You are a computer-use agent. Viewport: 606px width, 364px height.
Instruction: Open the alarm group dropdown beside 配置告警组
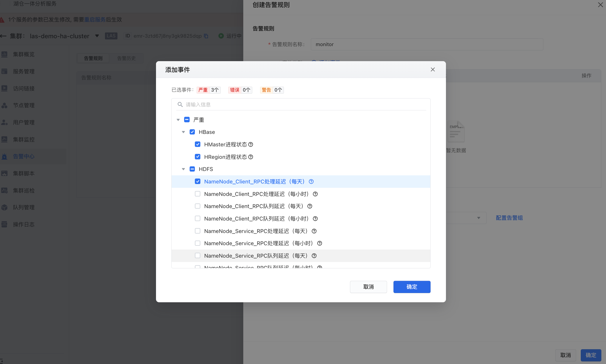[479, 218]
